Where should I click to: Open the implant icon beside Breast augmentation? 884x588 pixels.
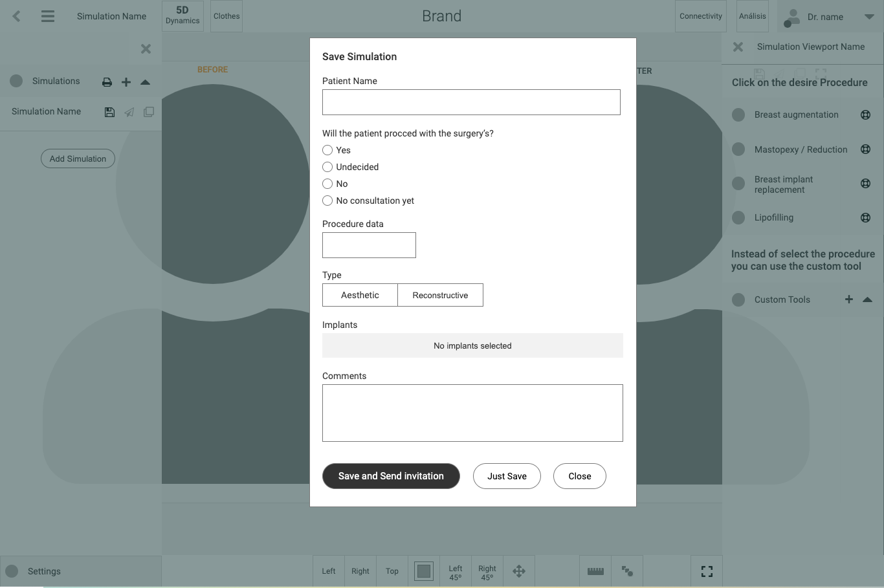pos(865,114)
